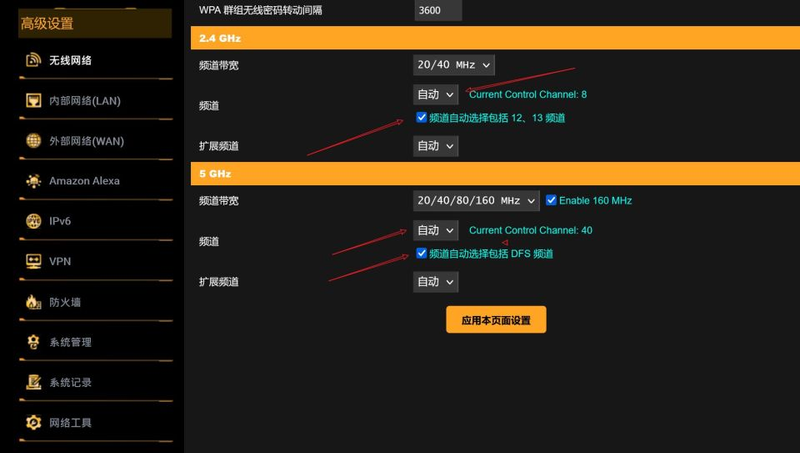This screenshot has height=453, width=800.
Task: Click the 应用本页面设置 apply button
Action: [x=496, y=320]
